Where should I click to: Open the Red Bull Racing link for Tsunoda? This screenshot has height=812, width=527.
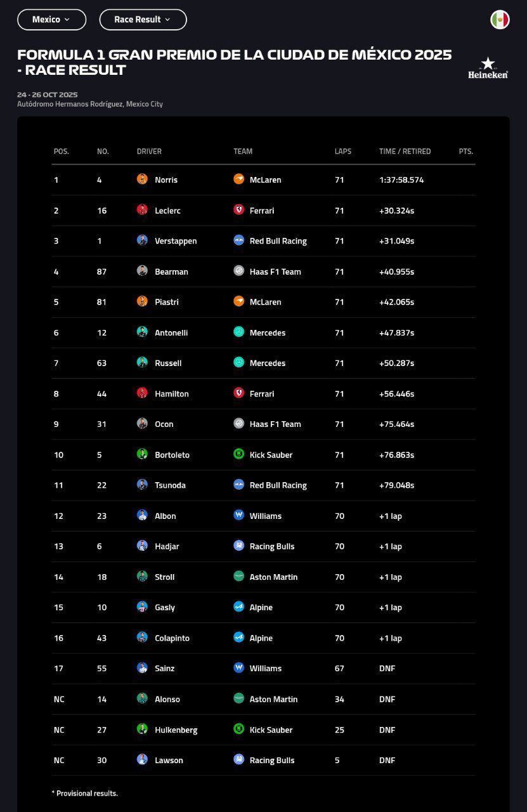(278, 485)
